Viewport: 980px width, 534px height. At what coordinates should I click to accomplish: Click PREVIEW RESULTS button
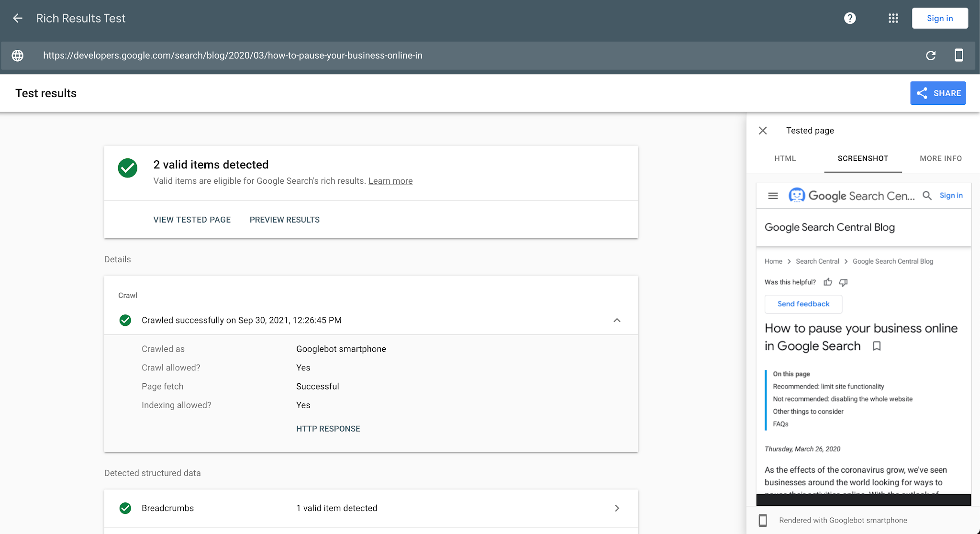click(x=284, y=219)
